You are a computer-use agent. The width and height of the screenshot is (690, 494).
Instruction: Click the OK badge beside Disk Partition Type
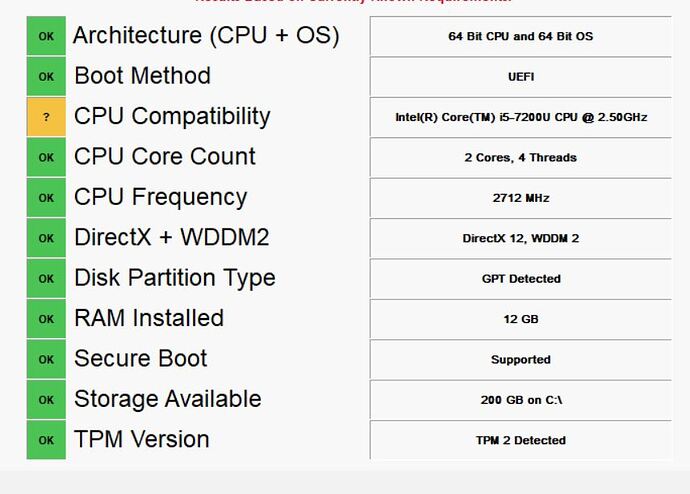pyautogui.click(x=46, y=279)
